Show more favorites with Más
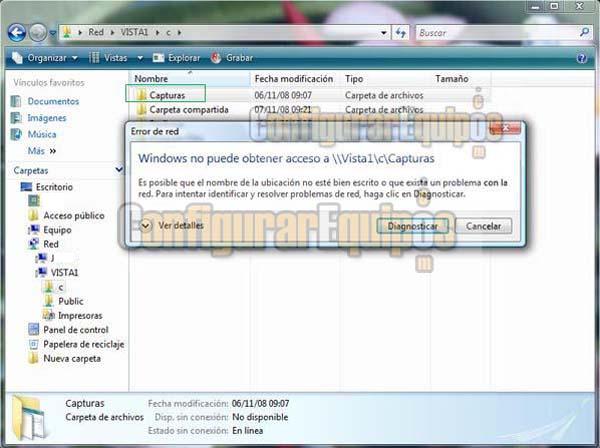 (x=42, y=151)
